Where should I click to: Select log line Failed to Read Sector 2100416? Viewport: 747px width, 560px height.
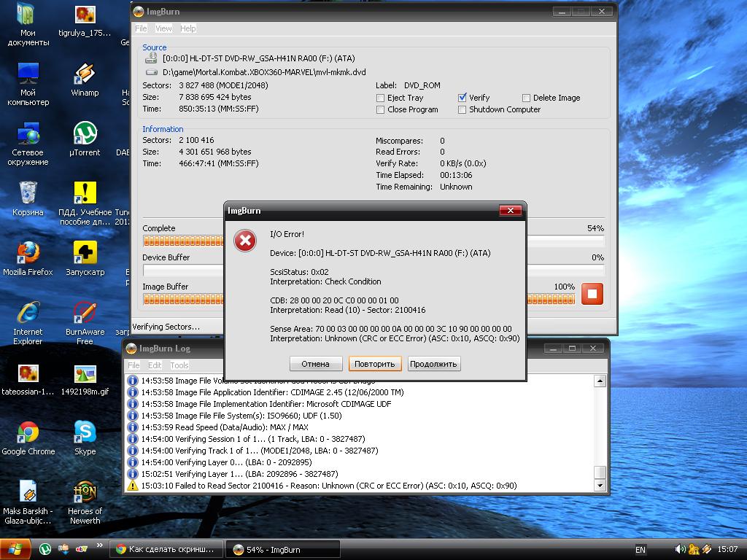(x=329, y=486)
